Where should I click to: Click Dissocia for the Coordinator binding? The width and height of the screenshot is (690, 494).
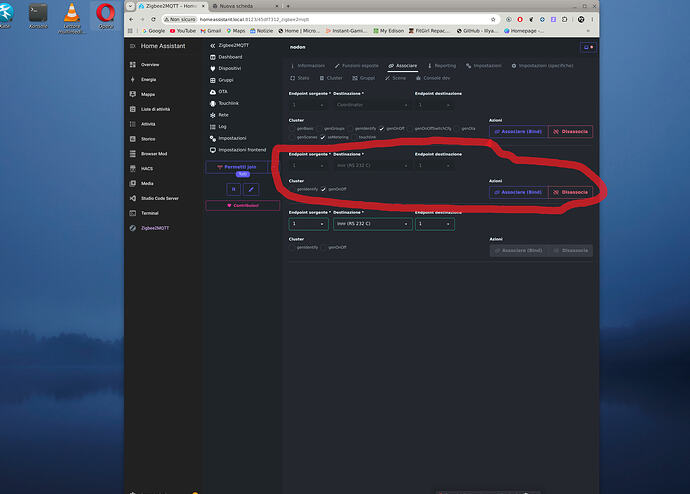point(570,132)
